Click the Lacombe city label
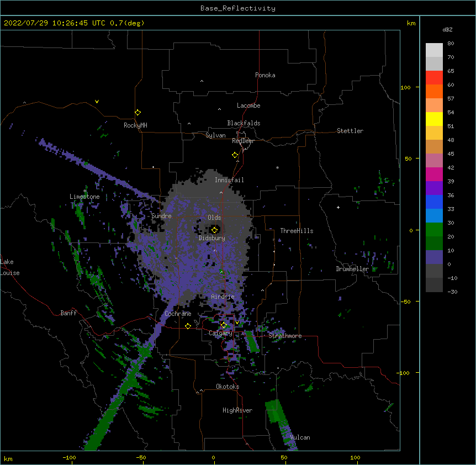Screen dimensions: 476x465 pos(248,105)
